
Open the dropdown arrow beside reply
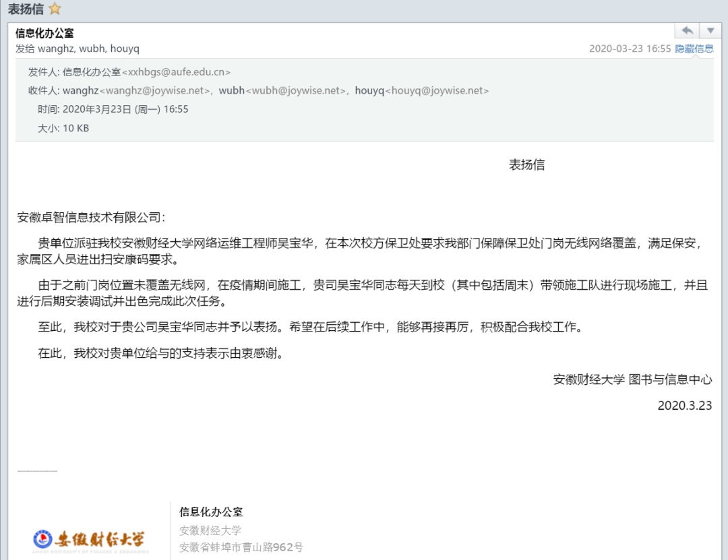pos(710,31)
